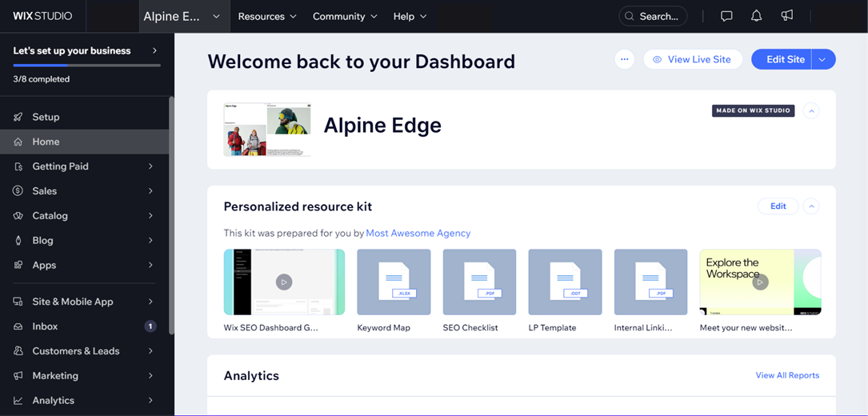
Task: Play the Explore the Workspace video
Action: coord(760,282)
